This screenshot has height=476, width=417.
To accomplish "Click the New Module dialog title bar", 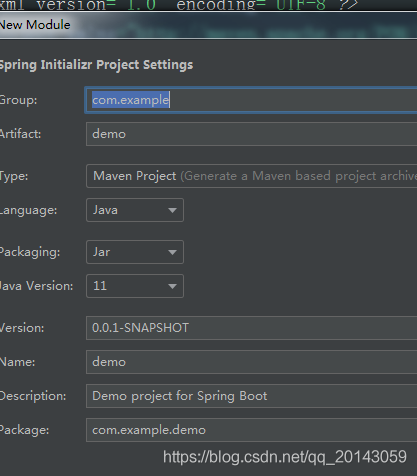I will 208,25.
